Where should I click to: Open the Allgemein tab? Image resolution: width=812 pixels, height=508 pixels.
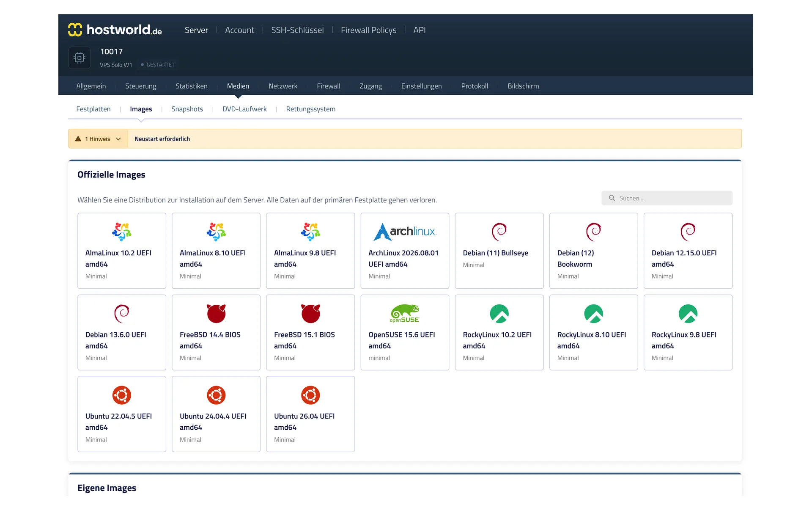tap(91, 86)
